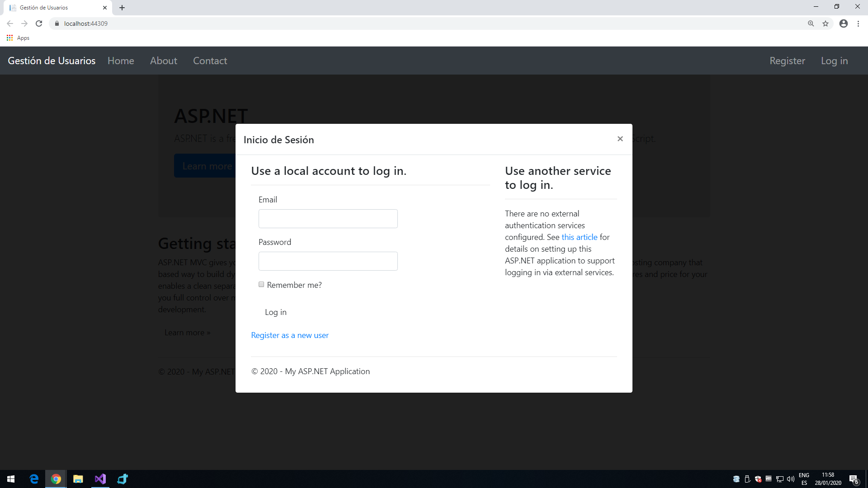Image resolution: width=868 pixels, height=488 pixels.
Task: Click the Log in button
Action: point(275,312)
